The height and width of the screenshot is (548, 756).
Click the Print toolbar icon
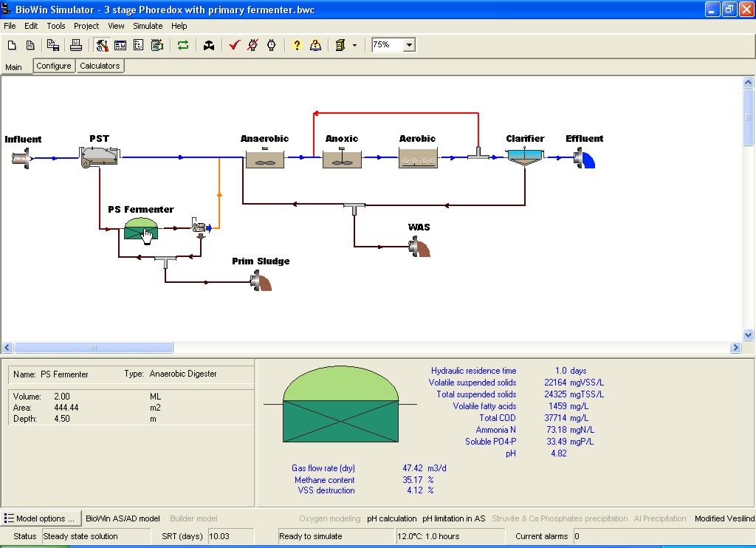coord(76,45)
